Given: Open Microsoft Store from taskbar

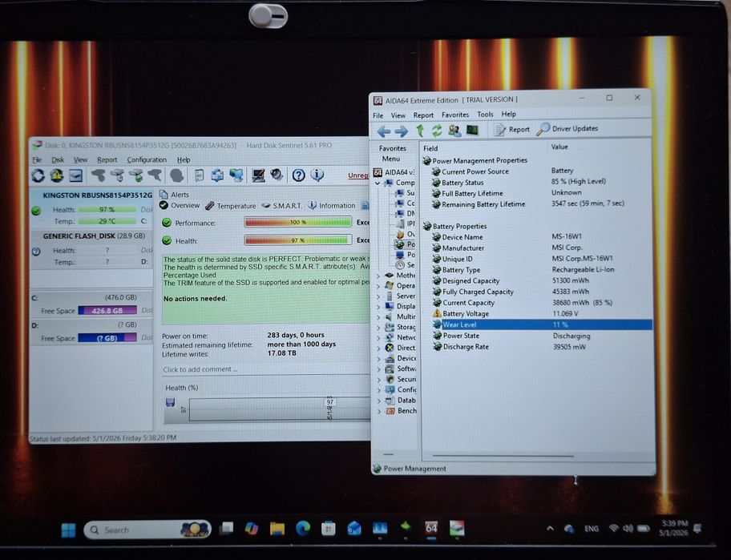Looking at the screenshot, I should pyautogui.click(x=329, y=528).
